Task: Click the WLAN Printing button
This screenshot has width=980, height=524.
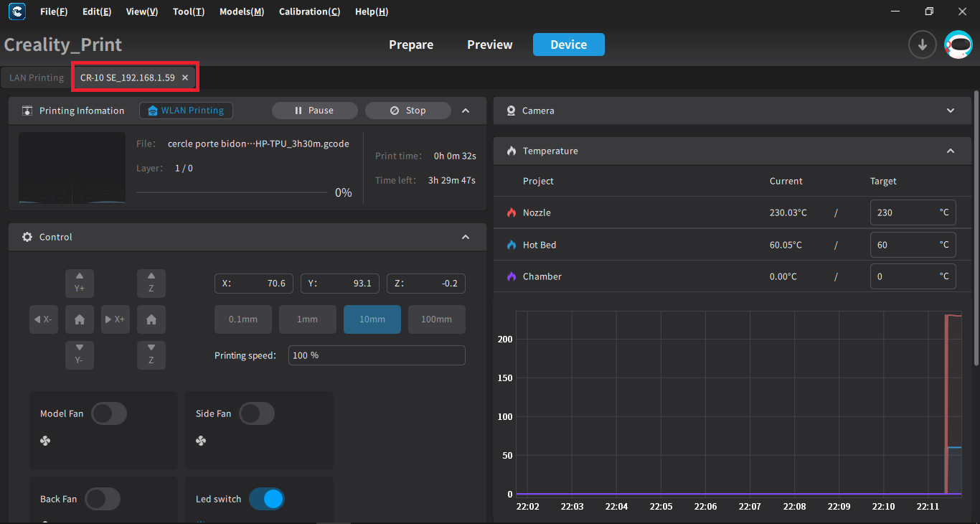Action: pyautogui.click(x=186, y=111)
